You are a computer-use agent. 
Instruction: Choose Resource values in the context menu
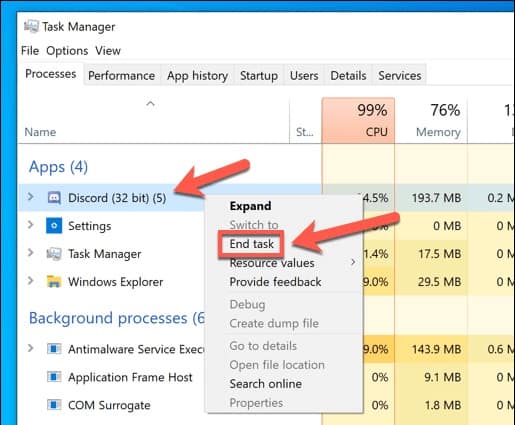[272, 263]
